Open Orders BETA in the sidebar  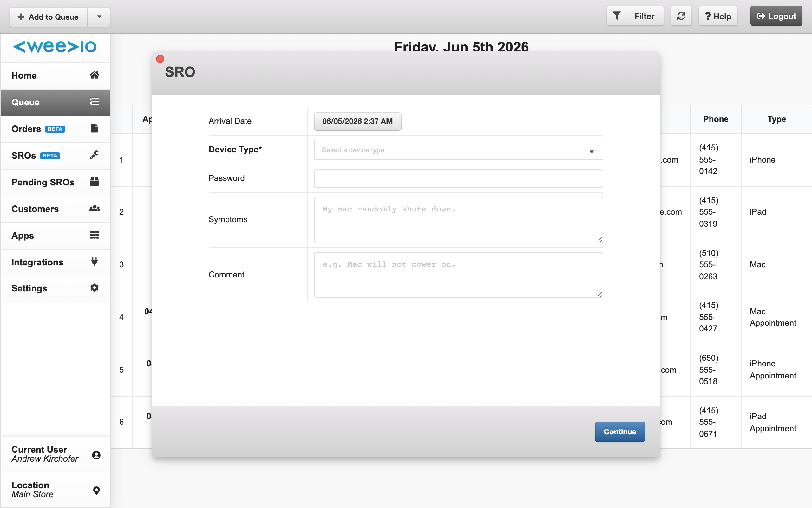(x=56, y=129)
